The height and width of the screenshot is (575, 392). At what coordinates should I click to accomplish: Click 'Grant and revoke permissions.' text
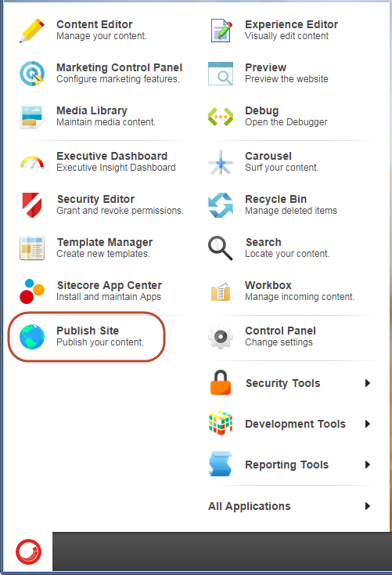pyautogui.click(x=120, y=211)
